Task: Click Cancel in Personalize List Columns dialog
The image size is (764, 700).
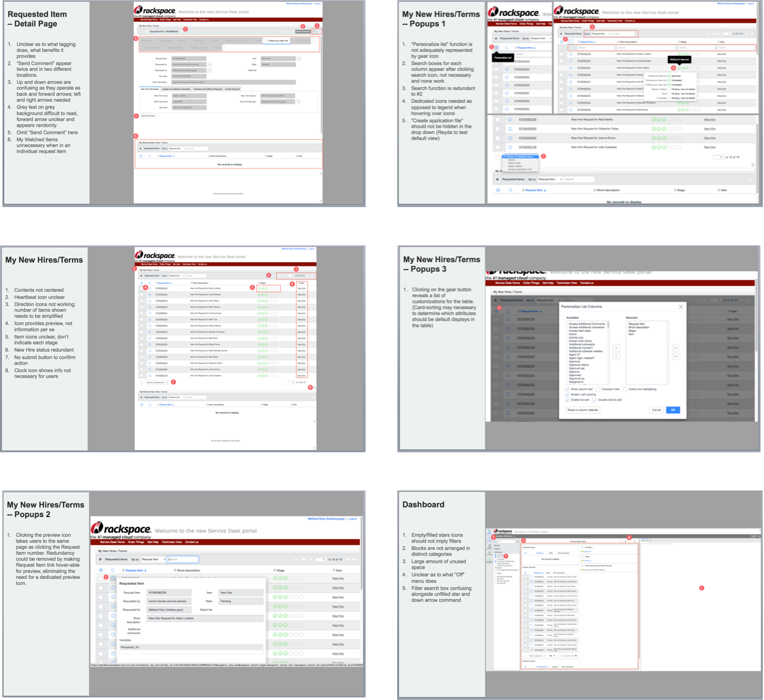Action: (656, 410)
